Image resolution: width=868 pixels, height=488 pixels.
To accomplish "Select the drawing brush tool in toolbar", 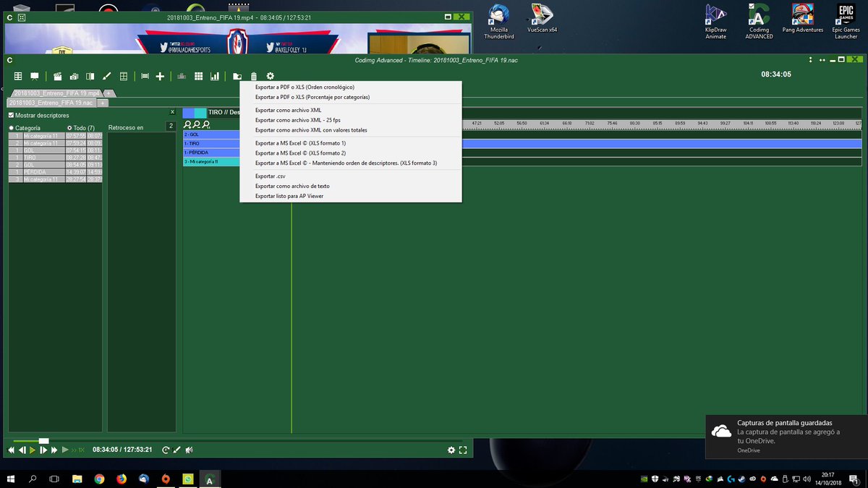I will [x=107, y=76].
